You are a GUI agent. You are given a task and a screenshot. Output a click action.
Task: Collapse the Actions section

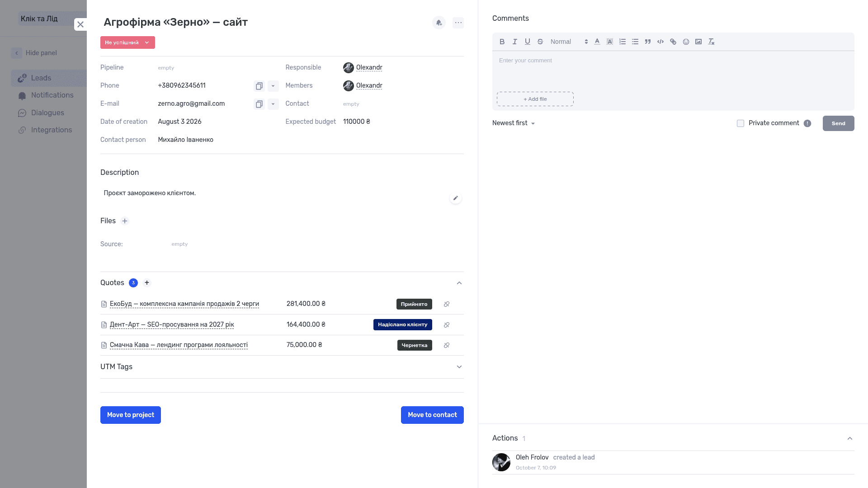pyautogui.click(x=850, y=438)
